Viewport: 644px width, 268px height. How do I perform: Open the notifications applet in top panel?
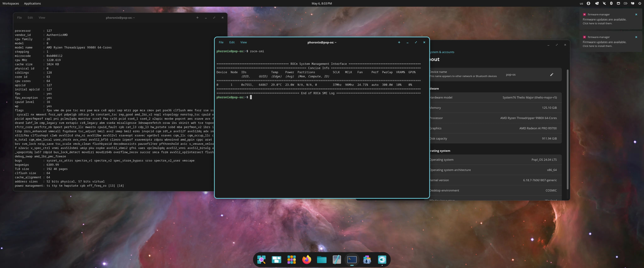[x=633, y=3]
